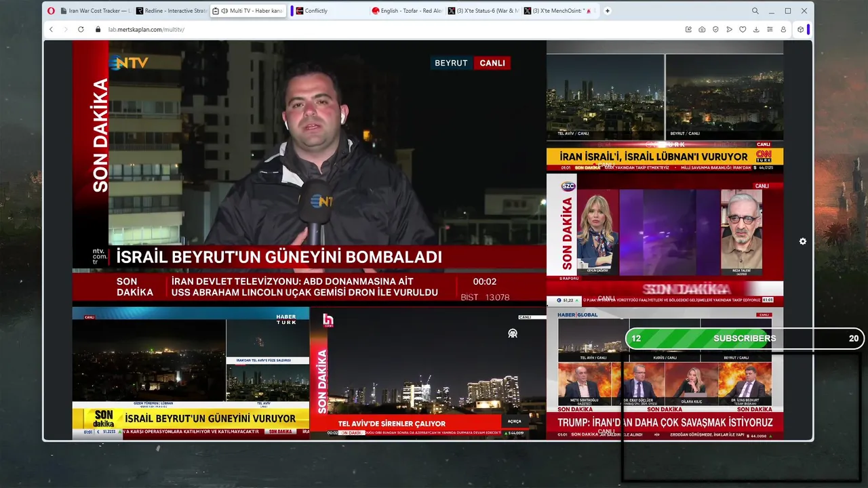This screenshot has width=868, height=488.
Task: Switch to Redline - Interactive Strat tab
Action: 171,11
